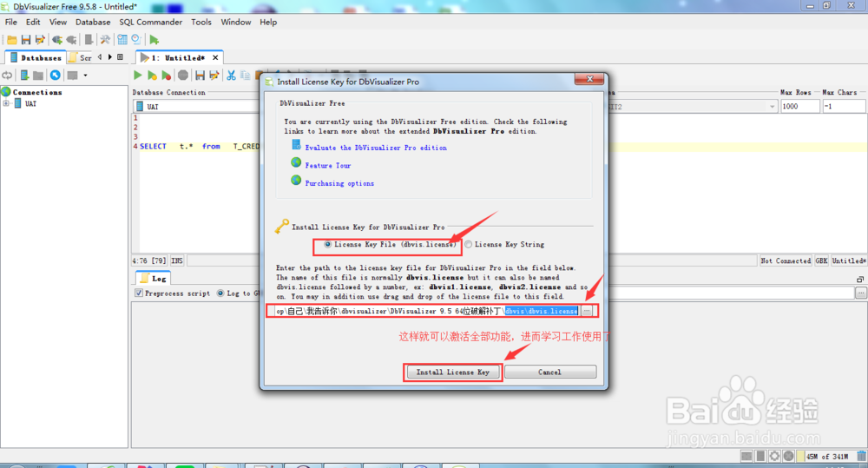Viewport: 868px width, 468px height.
Task: Select the License Key File radio button
Action: [328, 244]
